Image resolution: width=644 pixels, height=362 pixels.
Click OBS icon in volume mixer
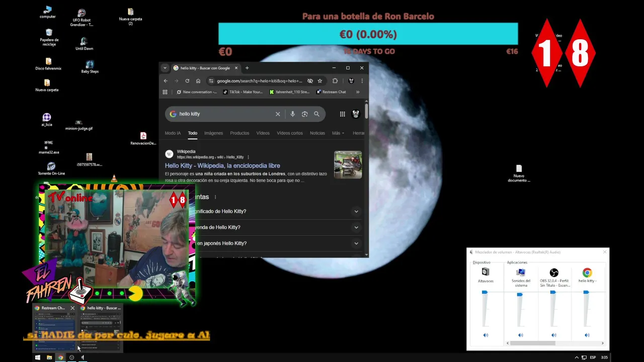554,273
